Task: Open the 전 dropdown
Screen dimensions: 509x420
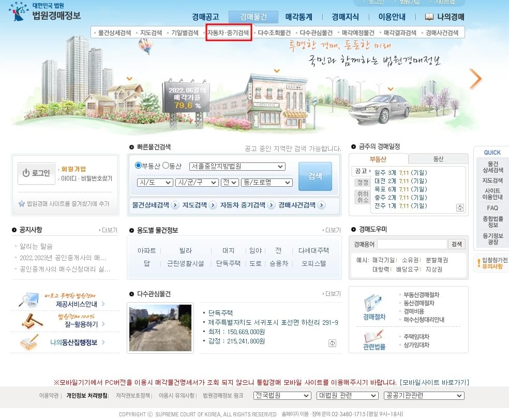Action: [x=230, y=183]
